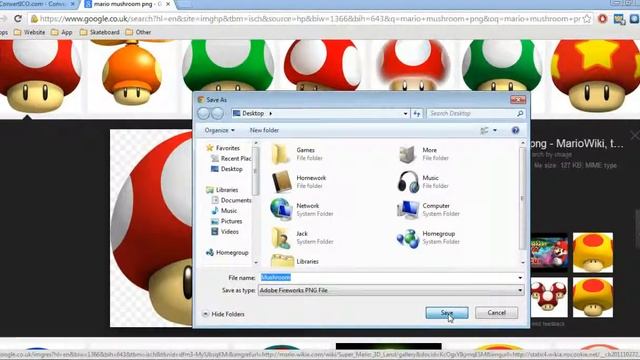
Task: Open the Mario game cover related image
Action: (x=549, y=253)
